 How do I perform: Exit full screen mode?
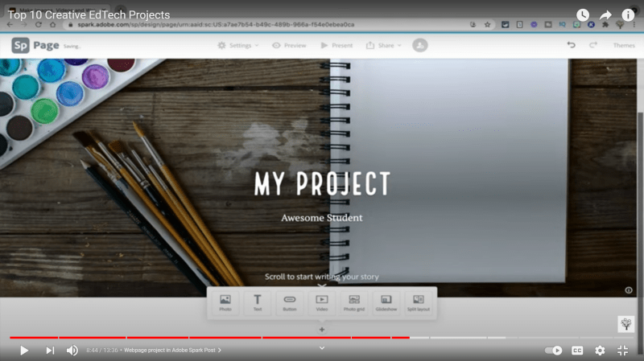(x=622, y=351)
